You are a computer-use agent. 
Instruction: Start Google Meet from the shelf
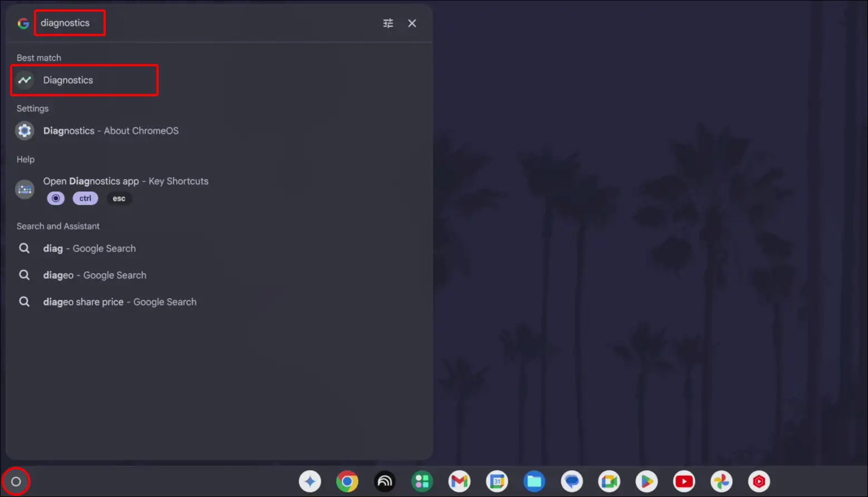609,481
